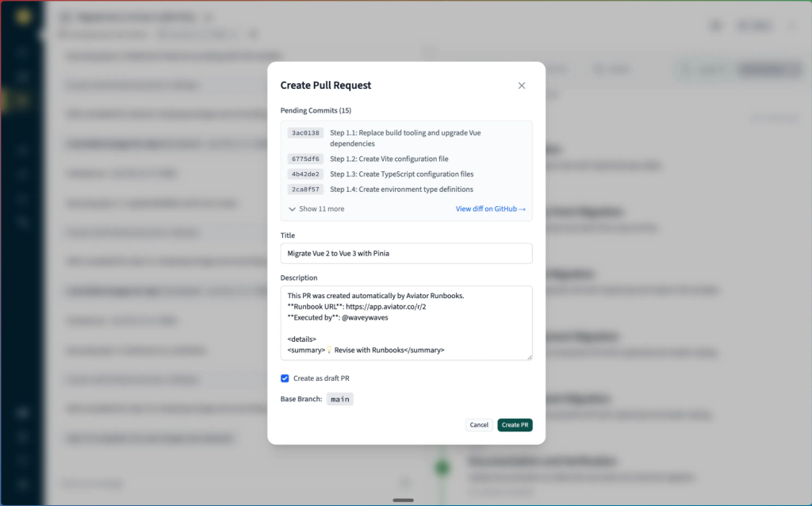This screenshot has width=812, height=506.
Task: Click the commit hash badge 4b42de2
Action: [304, 174]
